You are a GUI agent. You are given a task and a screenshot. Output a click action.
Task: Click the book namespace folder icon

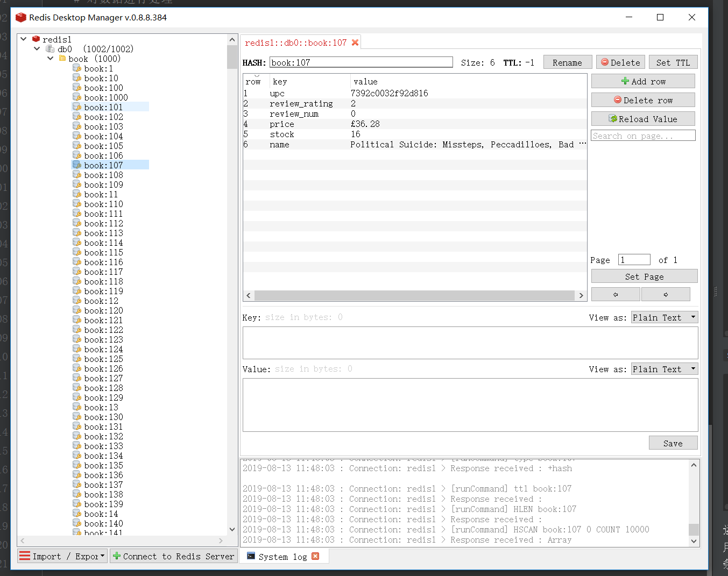coord(62,59)
